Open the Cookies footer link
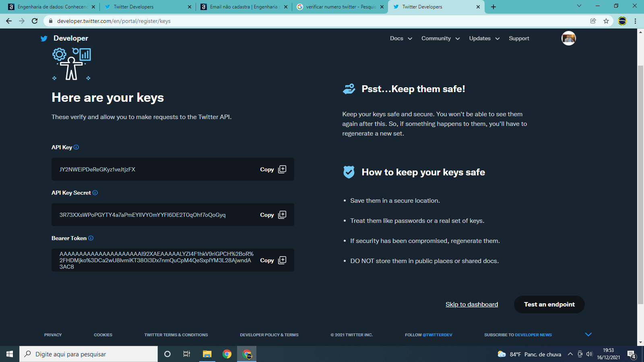The height and width of the screenshot is (362, 644). (103, 335)
